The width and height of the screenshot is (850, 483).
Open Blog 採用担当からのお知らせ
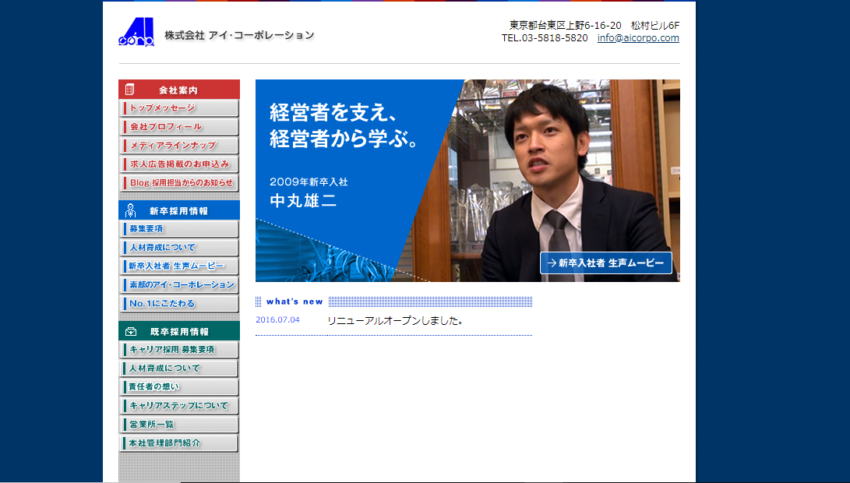(x=178, y=183)
